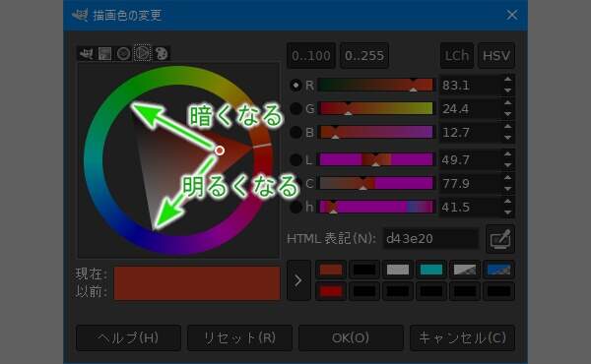Click the B channel gradient slider
Image resolution: width=591 pixels, height=364 pixels.
pos(376,132)
